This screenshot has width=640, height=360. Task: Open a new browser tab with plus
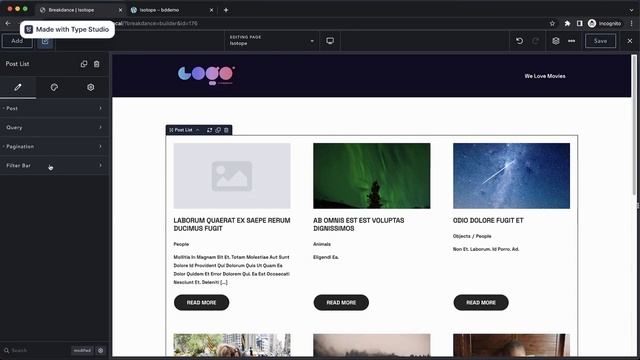[226, 10]
